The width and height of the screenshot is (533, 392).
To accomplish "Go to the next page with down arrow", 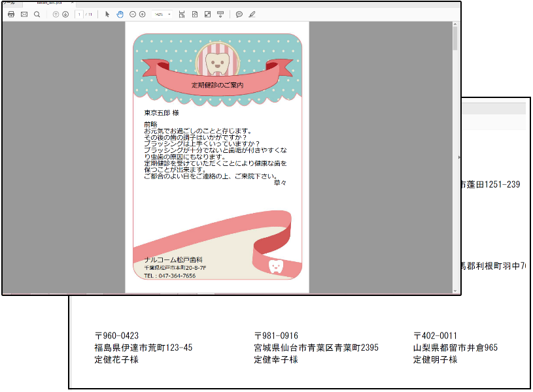I will pos(65,14).
